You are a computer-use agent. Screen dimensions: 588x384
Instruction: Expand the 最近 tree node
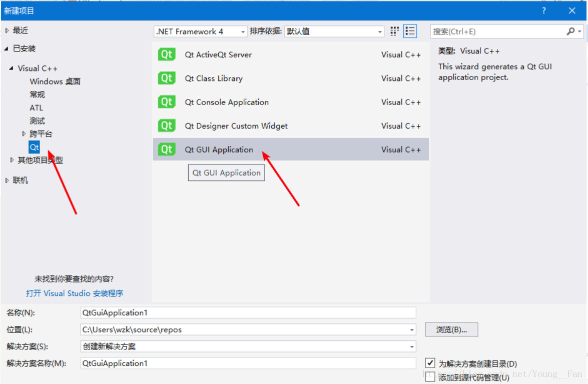(x=7, y=30)
